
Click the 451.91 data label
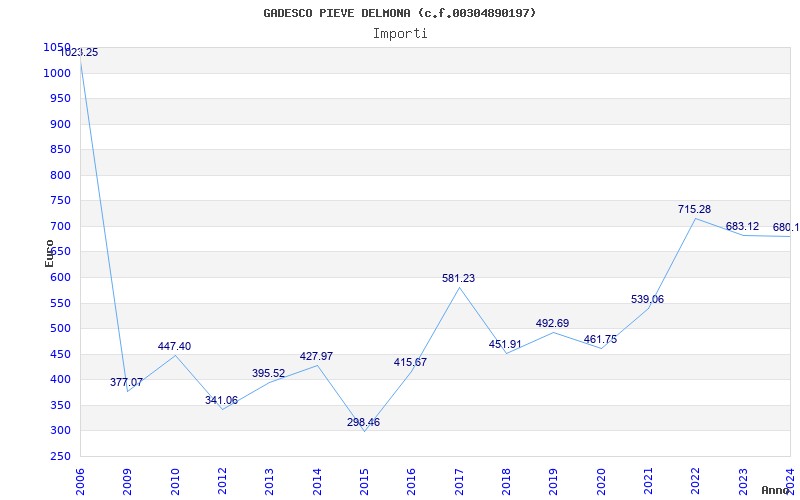pos(505,344)
